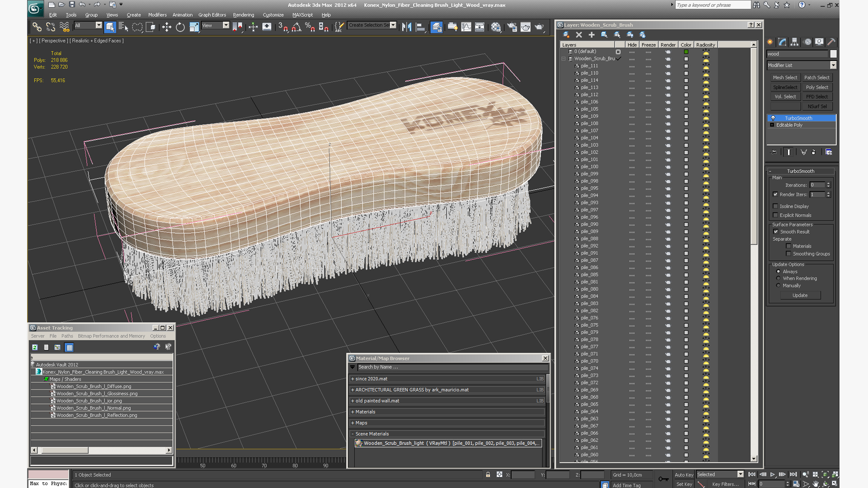Toggle the Angle Snap icon

(297, 27)
